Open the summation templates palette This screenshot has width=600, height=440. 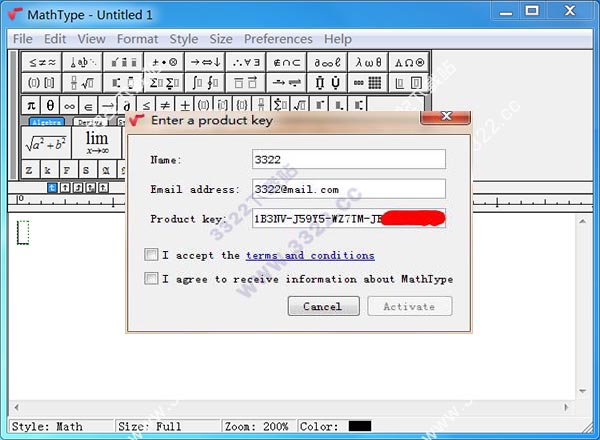(164, 83)
